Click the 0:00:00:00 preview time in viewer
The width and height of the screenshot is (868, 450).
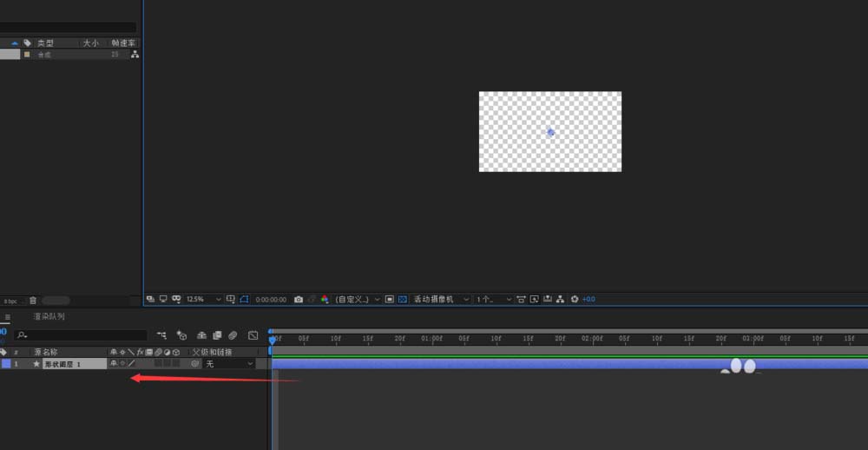271,299
